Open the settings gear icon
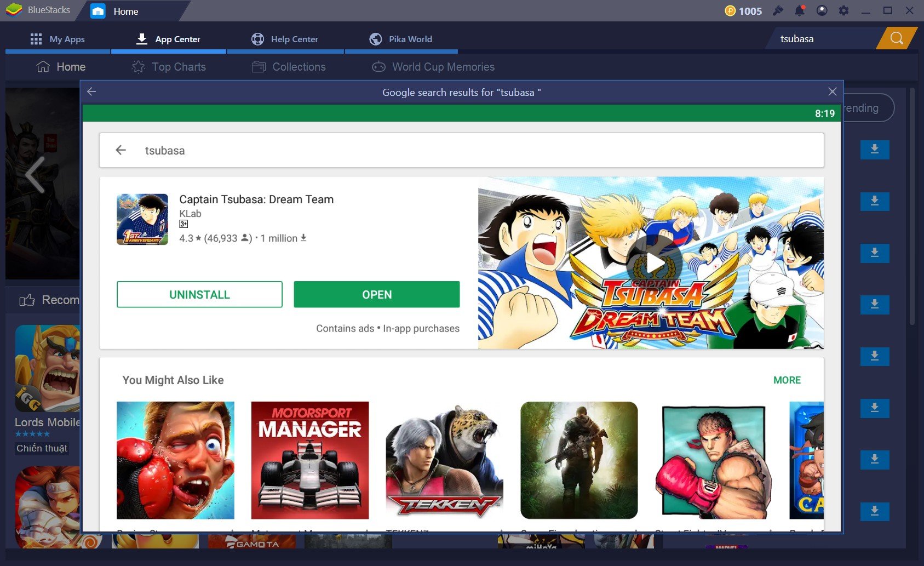 click(x=843, y=11)
